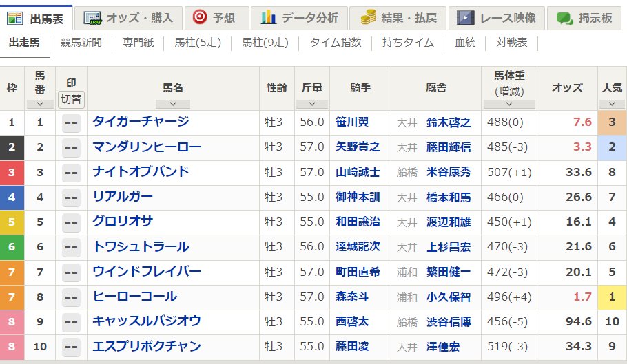Open horse page リアルガー
Screen dimensions: 627x364
point(123,196)
